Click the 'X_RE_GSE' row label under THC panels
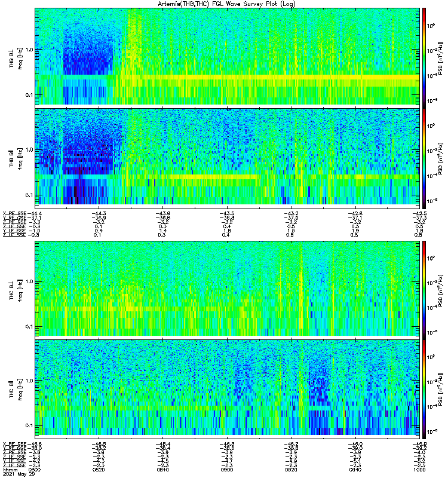 (14, 444)
